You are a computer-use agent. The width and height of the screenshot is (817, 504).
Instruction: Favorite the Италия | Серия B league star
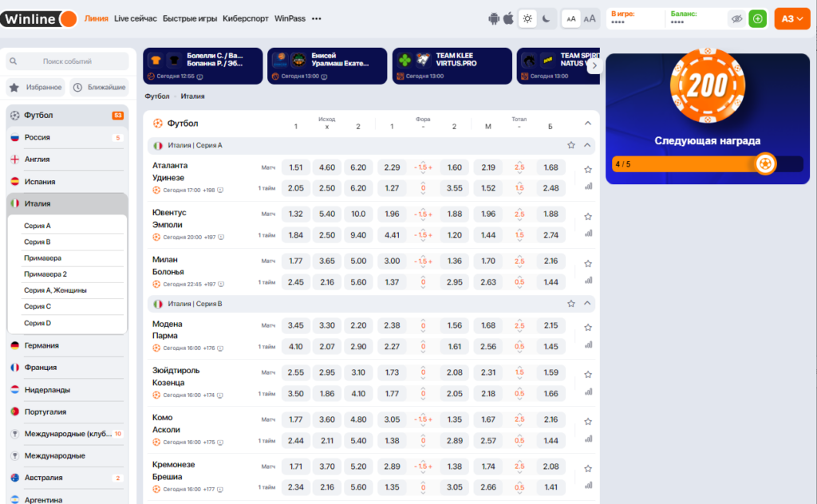tap(571, 304)
